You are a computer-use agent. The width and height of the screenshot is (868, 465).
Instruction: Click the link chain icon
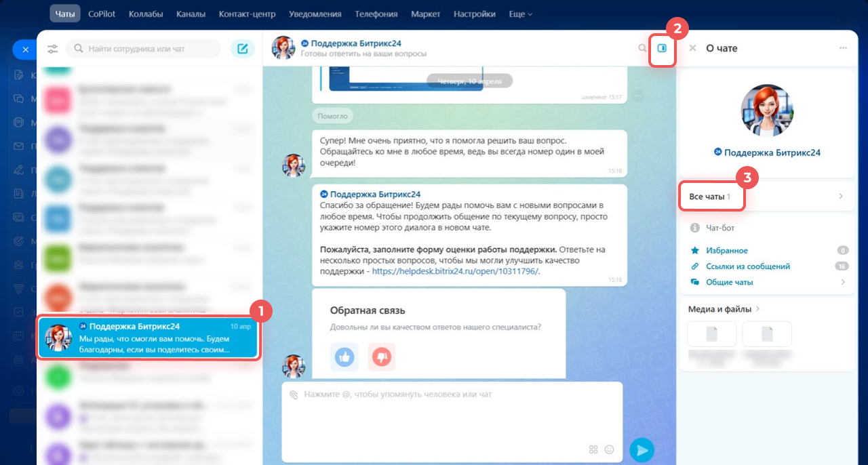[694, 266]
